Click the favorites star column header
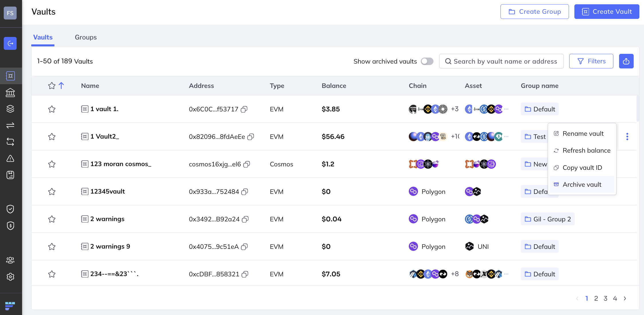This screenshot has height=315, width=644. pos(52,86)
